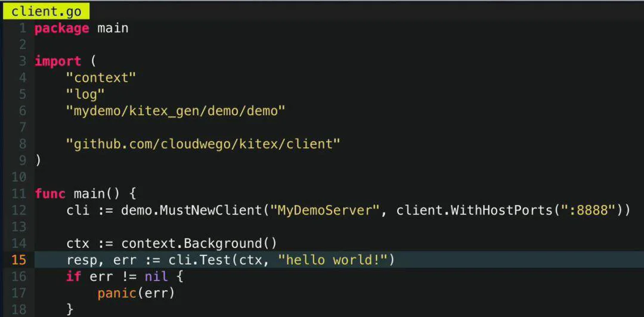Click the 'package' keyword on line 1
The height and width of the screenshot is (317, 644).
click(x=61, y=29)
